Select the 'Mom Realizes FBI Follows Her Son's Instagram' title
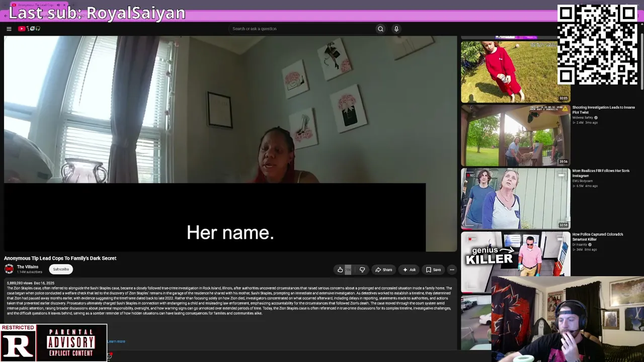 [x=601, y=173]
